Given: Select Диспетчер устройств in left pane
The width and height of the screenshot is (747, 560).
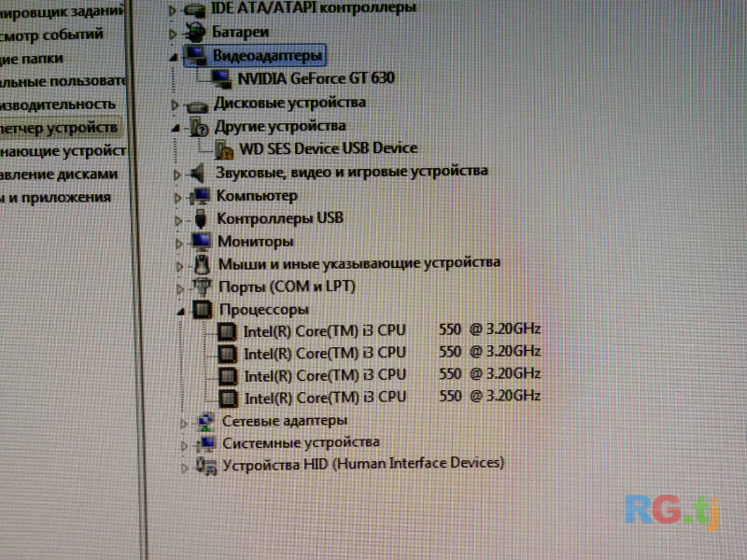Looking at the screenshot, I should [59, 128].
